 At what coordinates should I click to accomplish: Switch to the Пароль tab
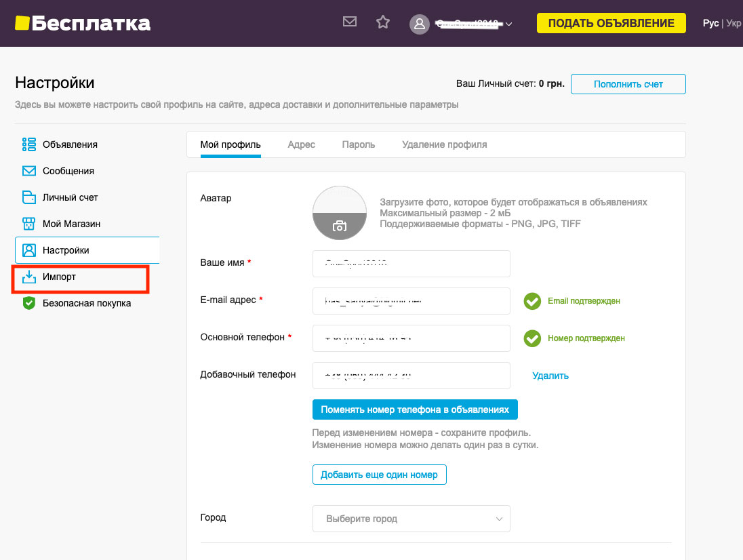[x=359, y=144]
